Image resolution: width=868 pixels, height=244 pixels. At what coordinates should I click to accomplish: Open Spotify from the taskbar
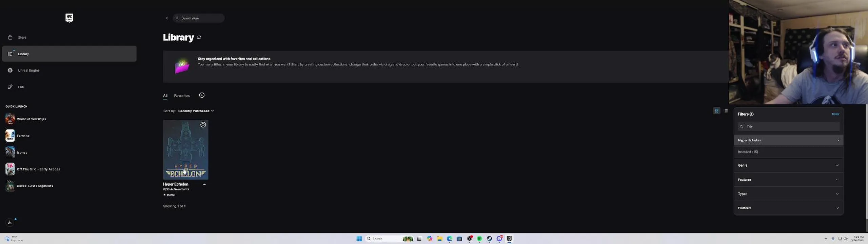pyautogui.click(x=479, y=239)
